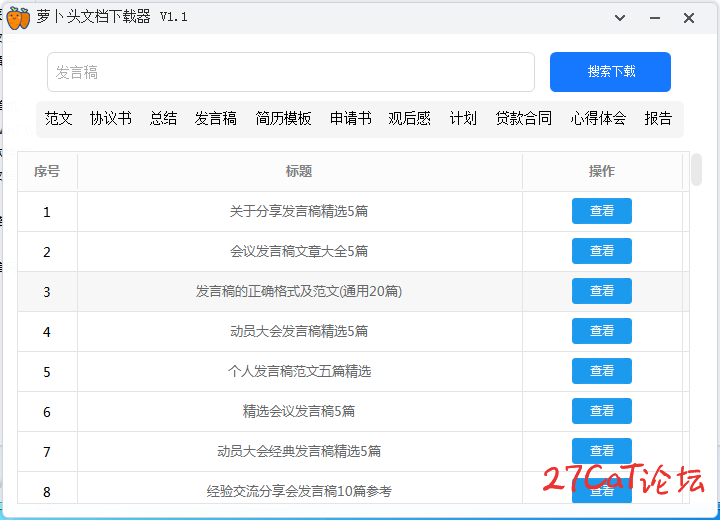Select title 个人发言稿范文五篇精选
The height and width of the screenshot is (520, 720).
299,371
